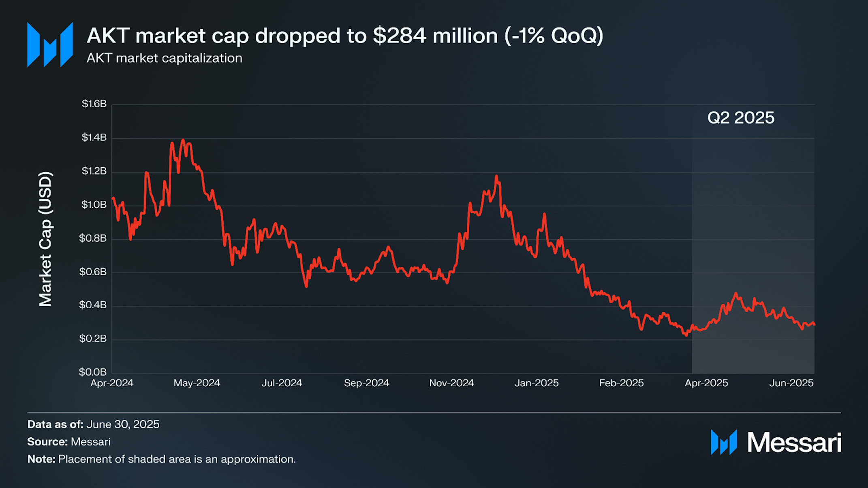
Task: Click the Market Cap (USD) axis title
Action: pos(45,239)
